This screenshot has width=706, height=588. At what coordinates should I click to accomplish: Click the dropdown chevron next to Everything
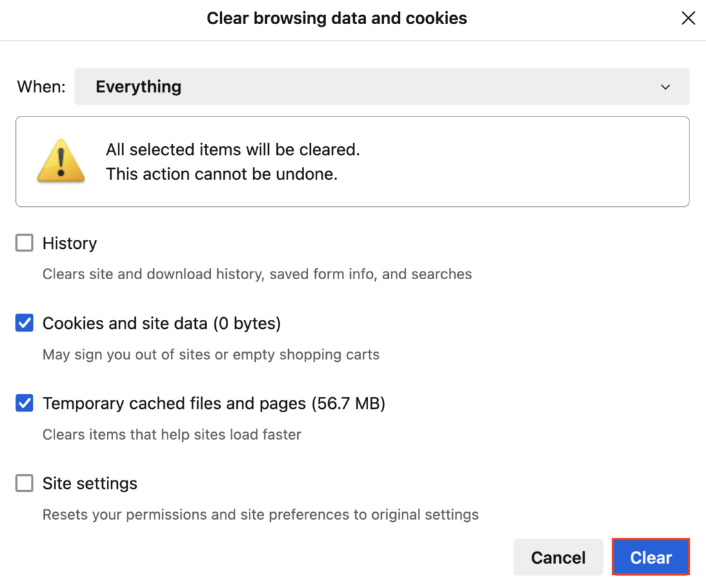click(x=665, y=87)
